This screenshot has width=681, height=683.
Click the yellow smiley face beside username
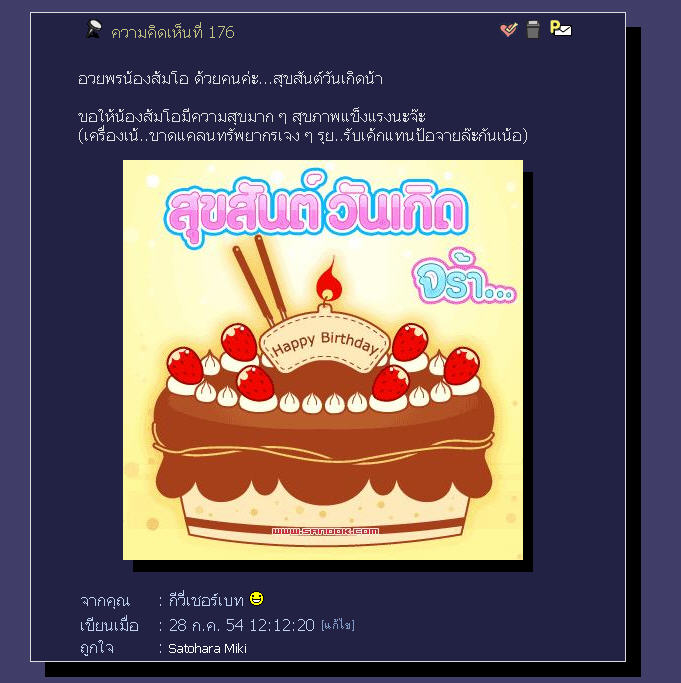pos(257,598)
